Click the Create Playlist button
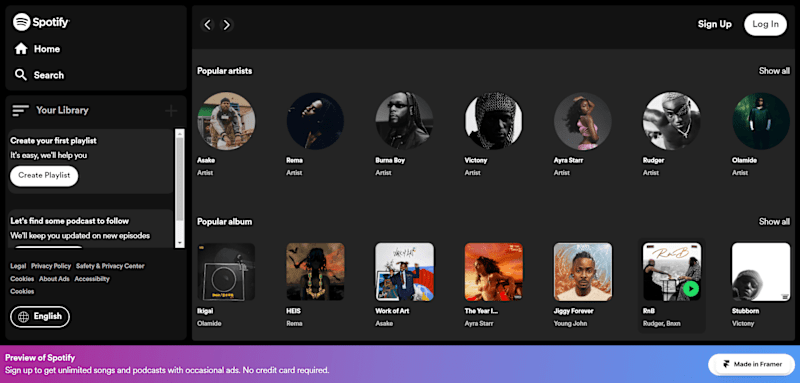Viewport: 800px width, 383px height. [x=44, y=175]
